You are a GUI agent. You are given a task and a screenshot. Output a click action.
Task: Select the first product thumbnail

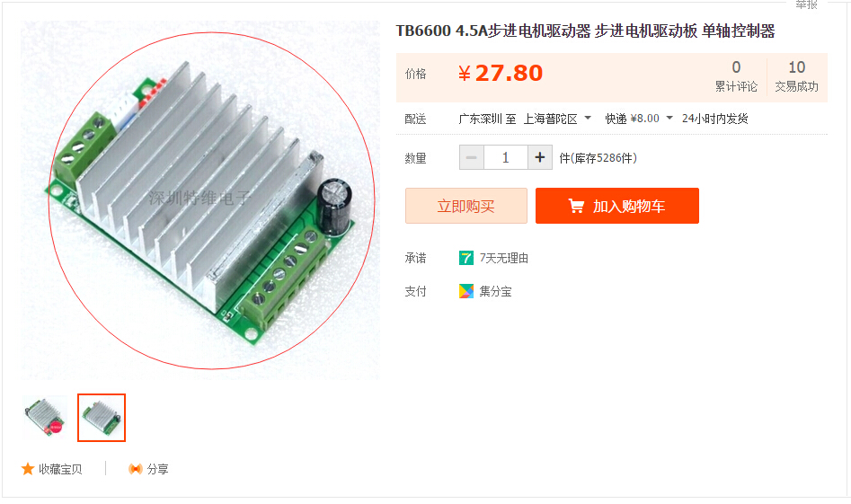pos(45,418)
